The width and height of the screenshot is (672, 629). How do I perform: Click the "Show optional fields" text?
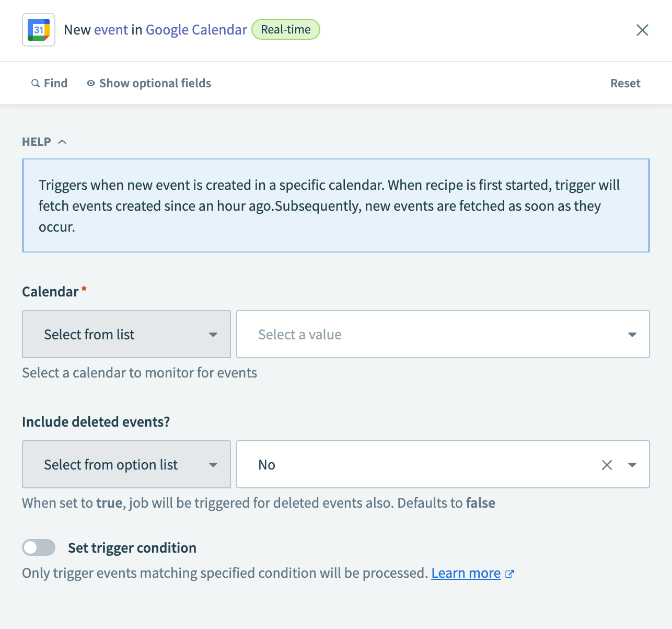[155, 84]
